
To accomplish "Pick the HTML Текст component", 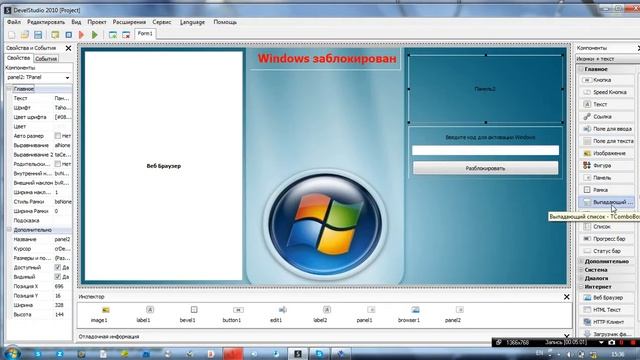I will pyautogui.click(x=607, y=310).
